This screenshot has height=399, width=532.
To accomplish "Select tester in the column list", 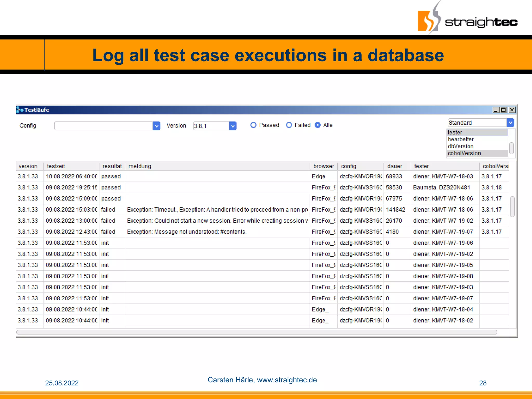I will (477, 132).
